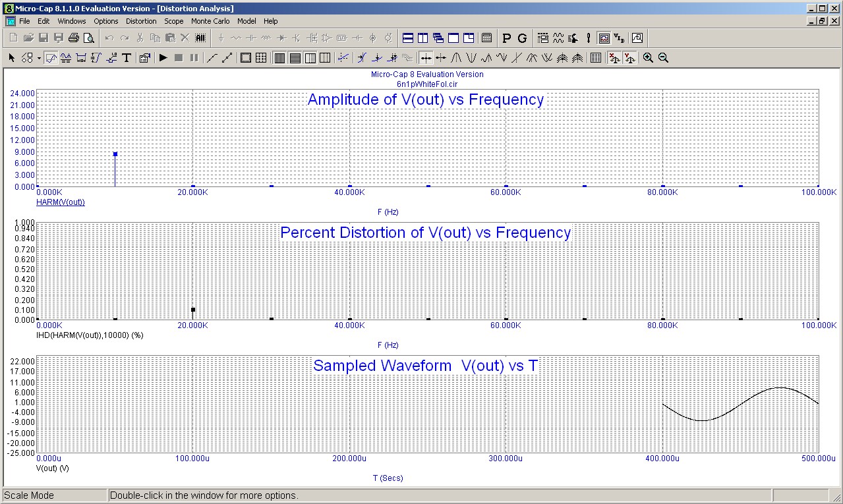The height and width of the screenshot is (504, 843).
Task: Restore the inner document window
Action: tap(822, 21)
